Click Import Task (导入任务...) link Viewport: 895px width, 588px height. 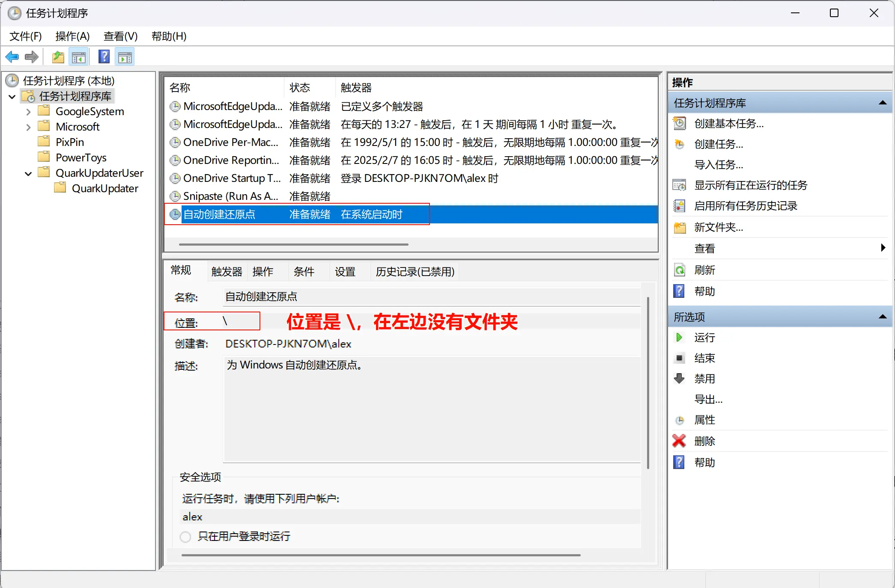coord(718,165)
